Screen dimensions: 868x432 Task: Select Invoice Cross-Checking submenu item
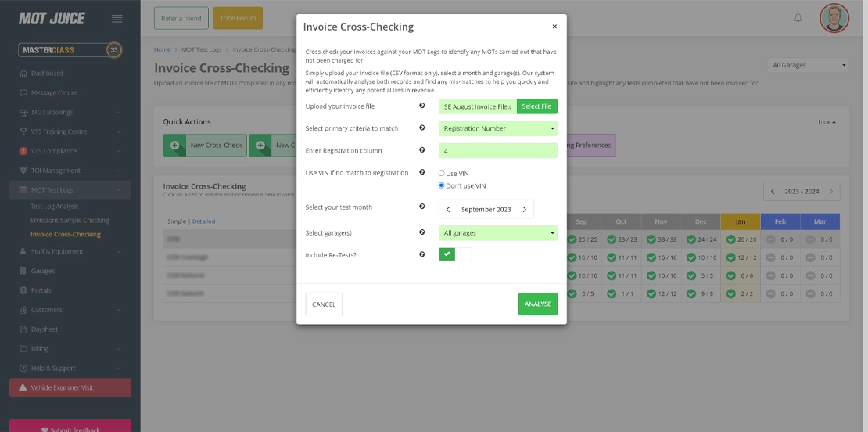[66, 234]
